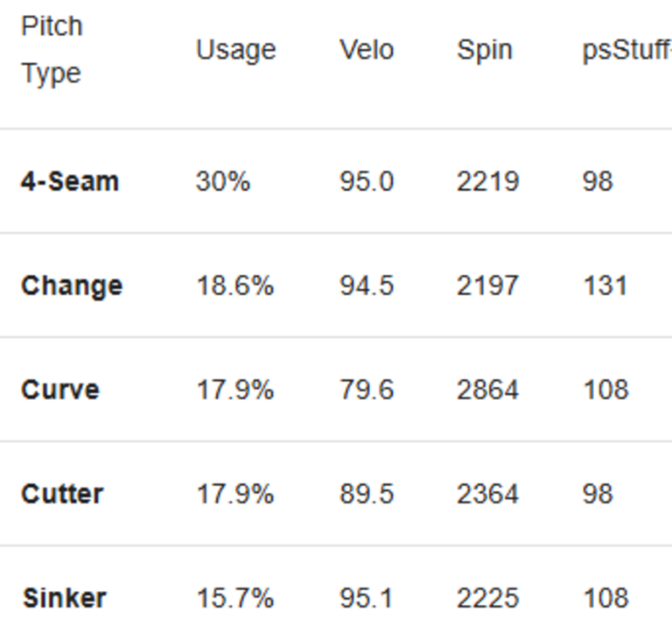Select the 2864 spin value
Viewport: 672px width, 633px height.
(487, 390)
